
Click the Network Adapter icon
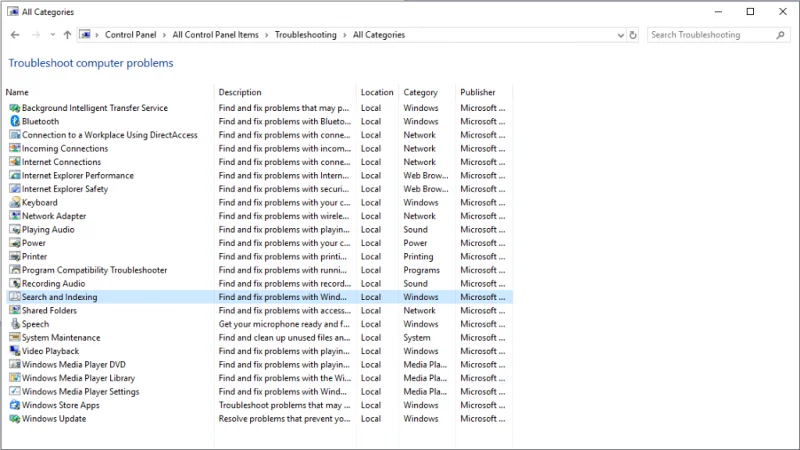click(x=15, y=216)
